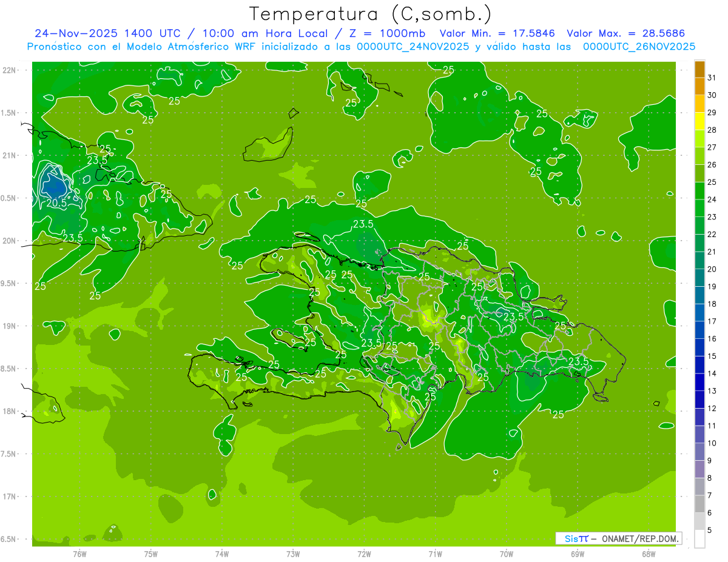
Task: Click the "28" colorbar scale label
Action: coord(712,130)
